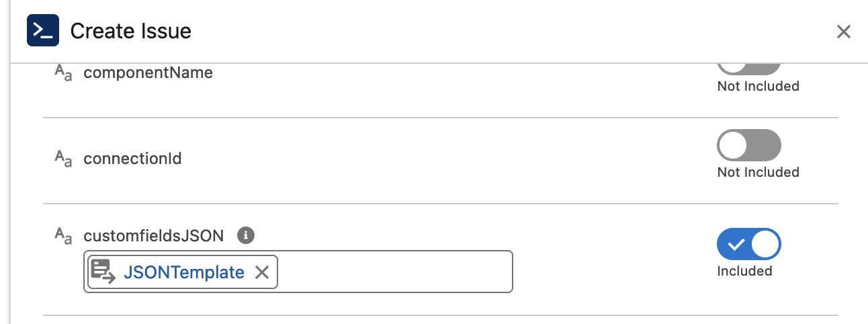868x324 pixels.
Task: Select the JSONTemplate pill text
Action: [183, 272]
